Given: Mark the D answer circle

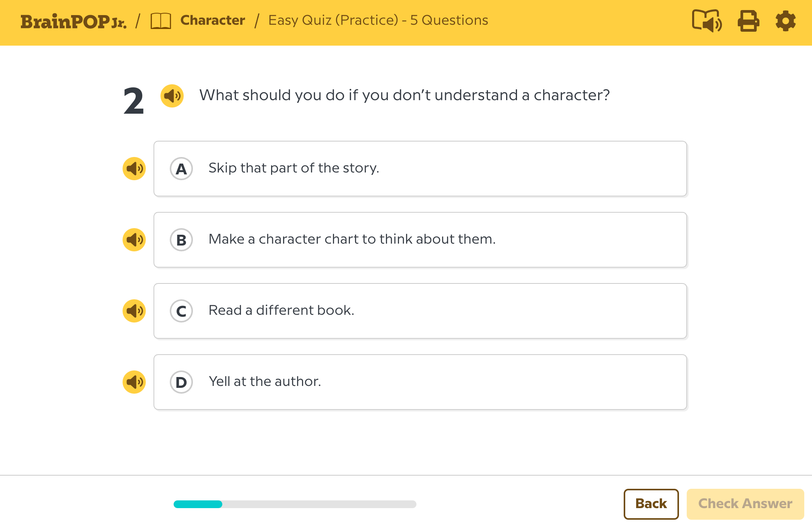Looking at the screenshot, I should pyautogui.click(x=181, y=382).
